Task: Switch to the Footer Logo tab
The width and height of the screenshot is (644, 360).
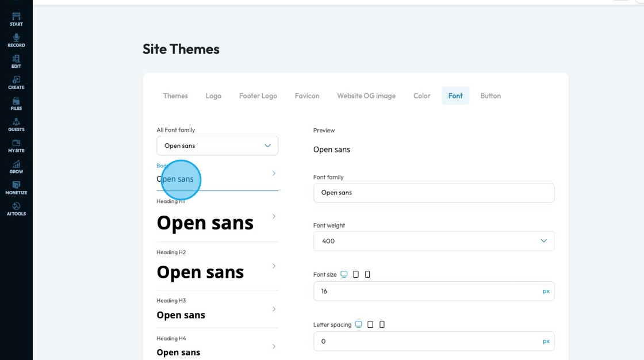Action: [258, 96]
